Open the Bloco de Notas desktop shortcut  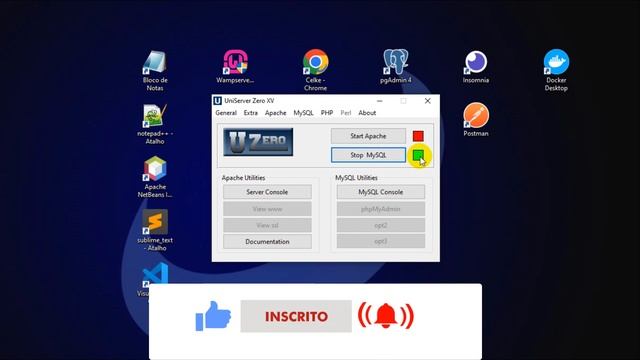pyautogui.click(x=155, y=70)
